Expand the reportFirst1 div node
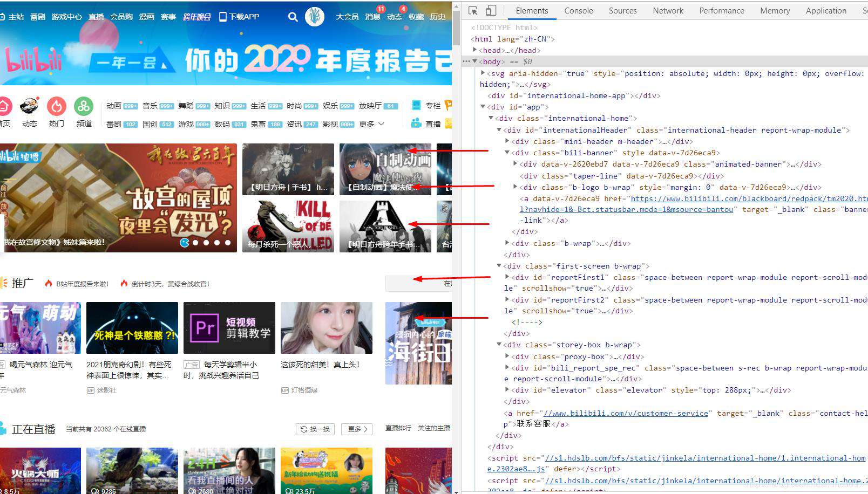 [x=507, y=277]
